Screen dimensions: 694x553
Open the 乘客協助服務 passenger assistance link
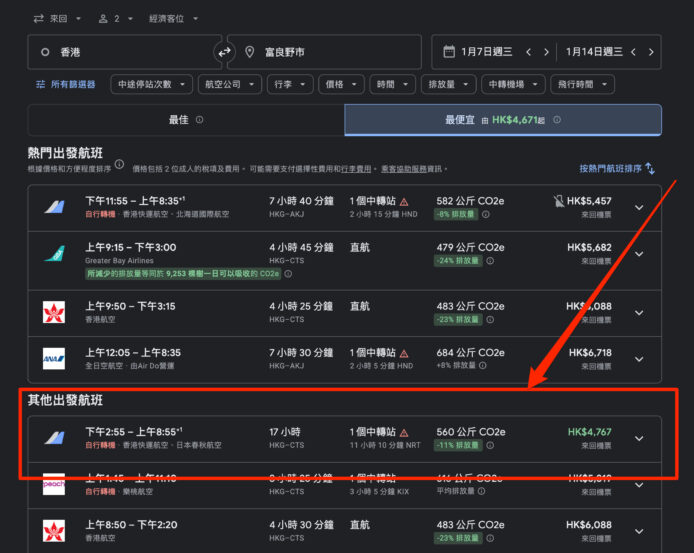404,169
